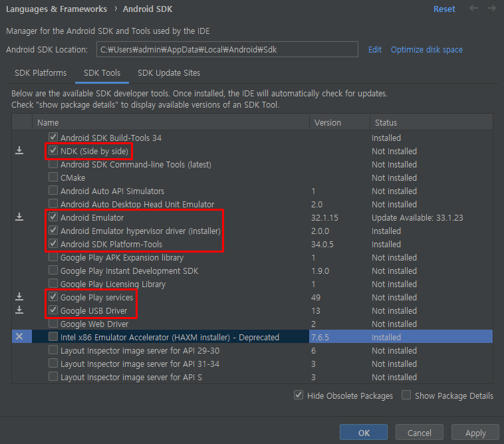Check the CMake checkbox

tap(53, 177)
